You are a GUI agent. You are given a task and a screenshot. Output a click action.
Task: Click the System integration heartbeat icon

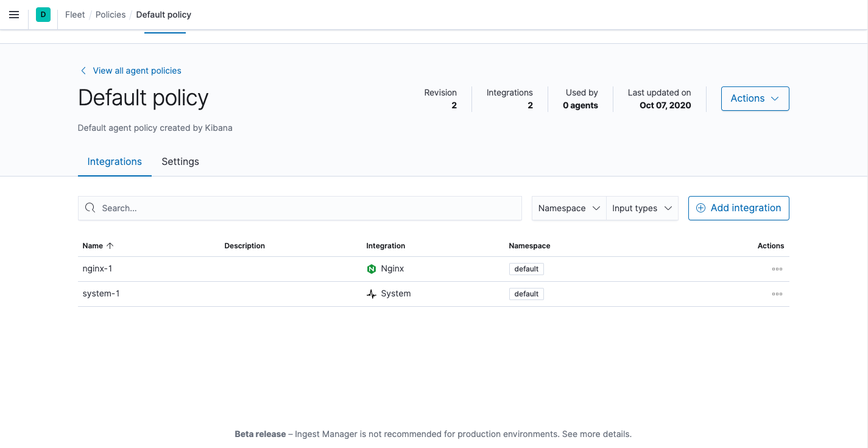coord(371,293)
